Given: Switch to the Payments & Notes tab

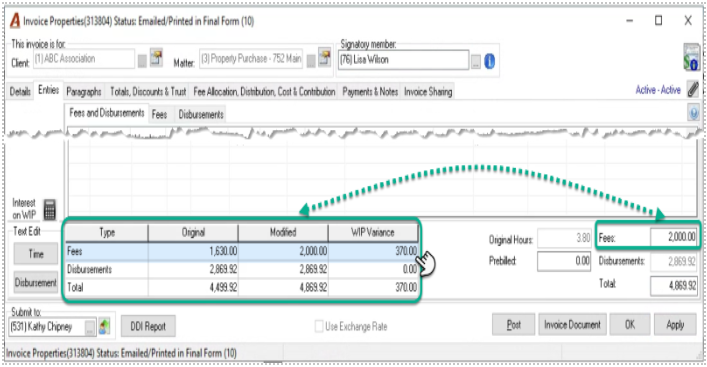Looking at the screenshot, I should [x=370, y=92].
